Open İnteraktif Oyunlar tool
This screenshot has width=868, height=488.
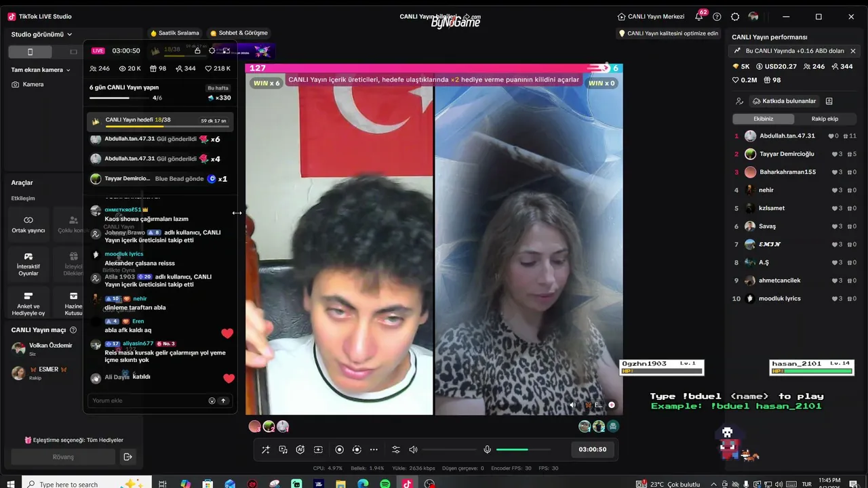click(x=28, y=264)
